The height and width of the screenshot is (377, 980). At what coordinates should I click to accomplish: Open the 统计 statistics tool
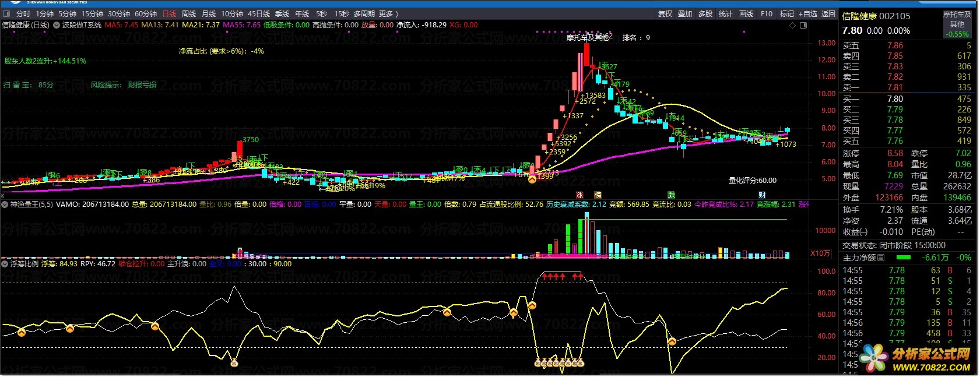point(726,14)
